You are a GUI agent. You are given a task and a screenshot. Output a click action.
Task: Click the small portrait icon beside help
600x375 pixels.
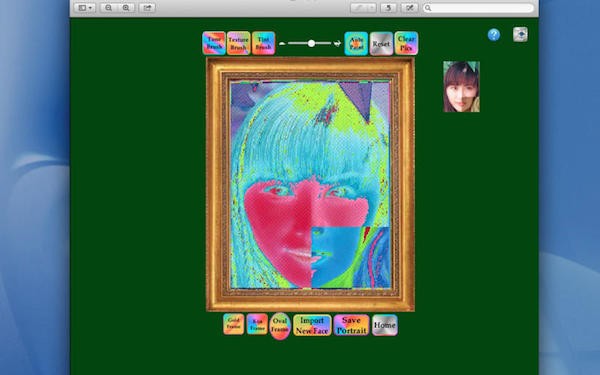[520, 34]
